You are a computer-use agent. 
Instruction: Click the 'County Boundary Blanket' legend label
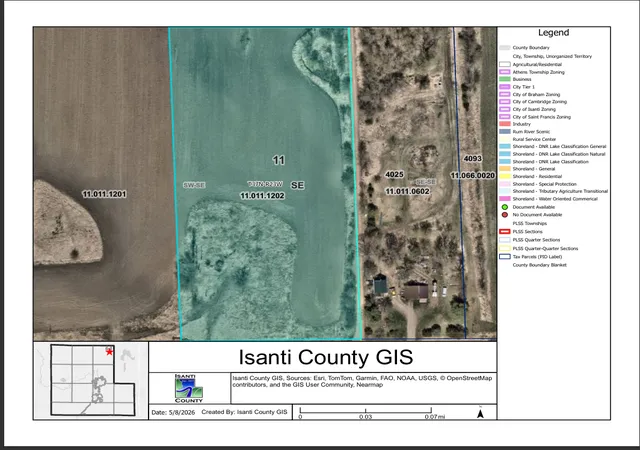click(540, 265)
